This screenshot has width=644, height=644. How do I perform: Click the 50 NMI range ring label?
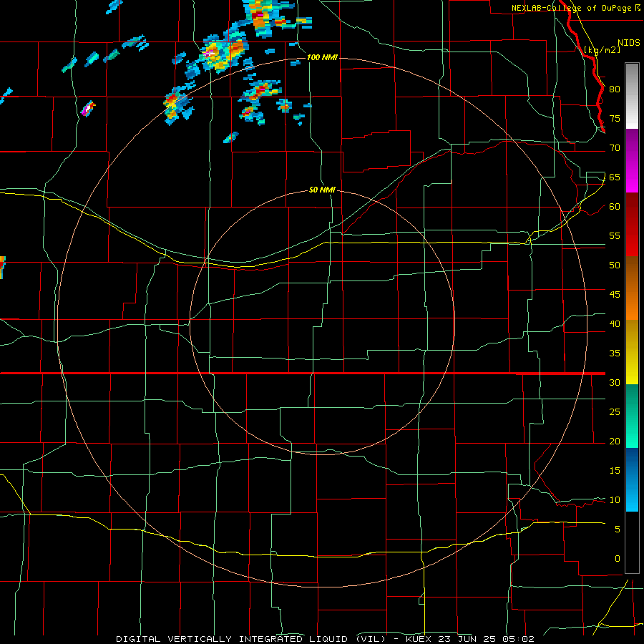(x=322, y=190)
